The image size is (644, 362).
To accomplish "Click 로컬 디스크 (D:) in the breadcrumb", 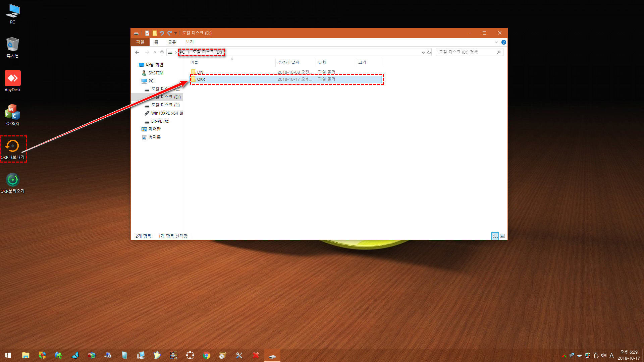I will 207,52.
